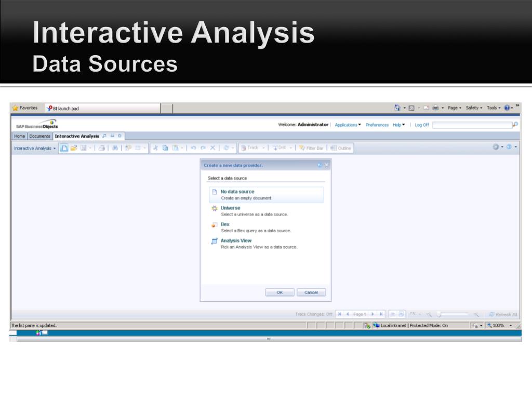Open the Preferences link
Viewport: 532px width, 399px height.
[x=377, y=125]
